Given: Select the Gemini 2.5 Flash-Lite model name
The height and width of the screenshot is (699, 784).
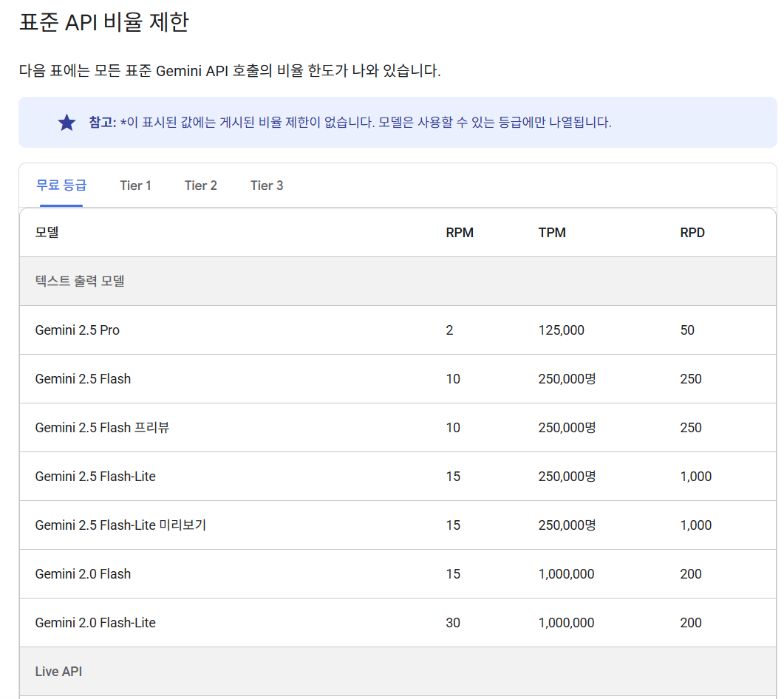Looking at the screenshot, I should tap(95, 477).
